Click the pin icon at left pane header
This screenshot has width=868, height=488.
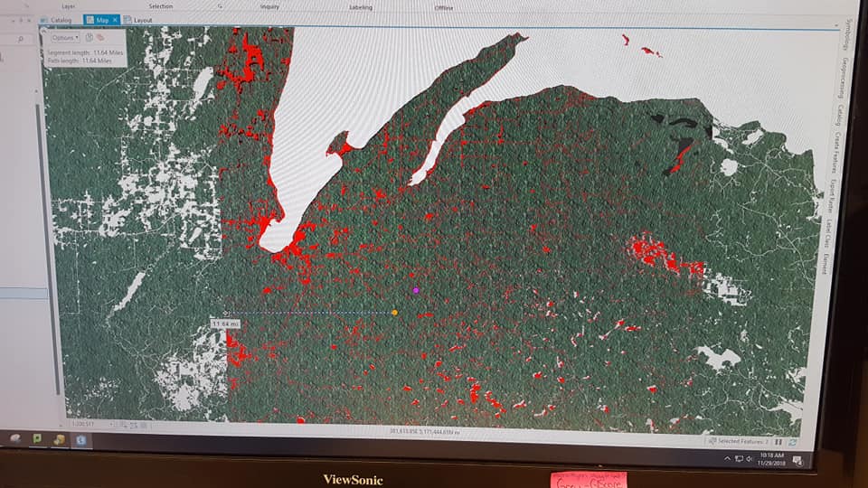click(x=21, y=20)
